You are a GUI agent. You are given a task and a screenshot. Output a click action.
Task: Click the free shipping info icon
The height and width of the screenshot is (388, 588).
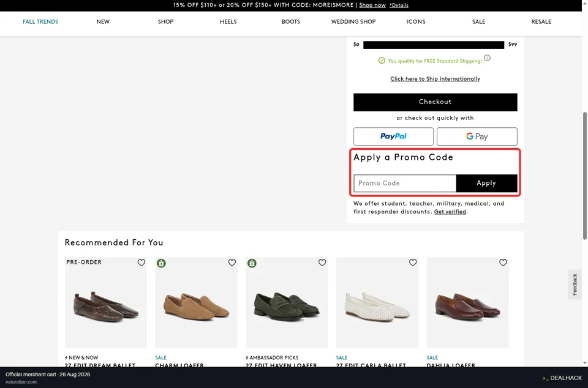pyautogui.click(x=487, y=58)
